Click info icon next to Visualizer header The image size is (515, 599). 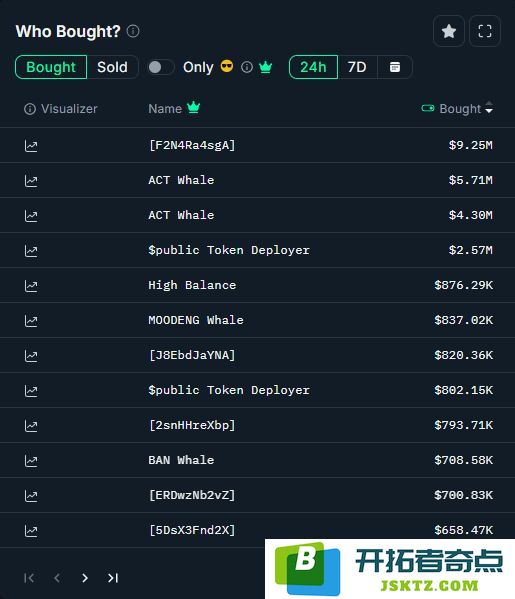point(30,109)
